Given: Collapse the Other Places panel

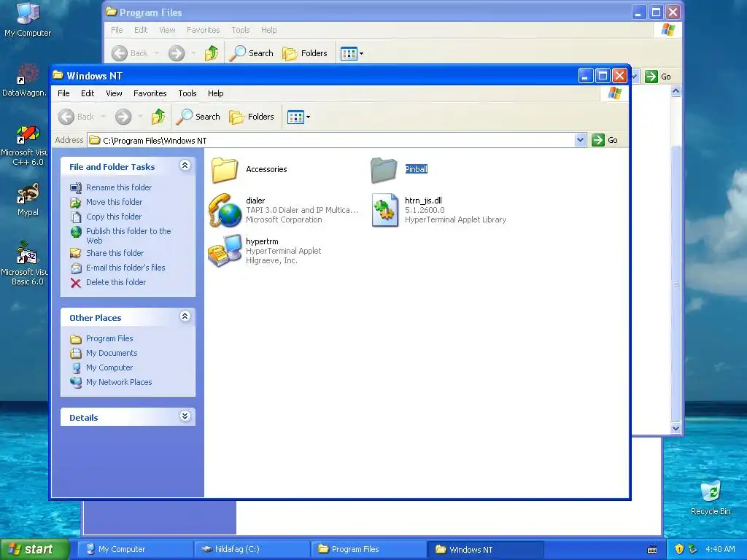Looking at the screenshot, I should 185,316.
